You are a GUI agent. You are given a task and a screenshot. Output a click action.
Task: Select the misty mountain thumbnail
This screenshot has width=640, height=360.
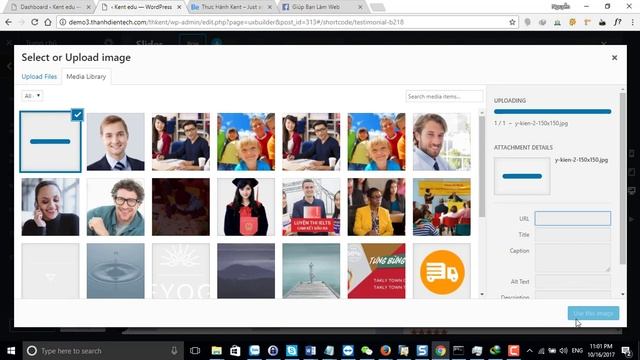[x=246, y=271]
